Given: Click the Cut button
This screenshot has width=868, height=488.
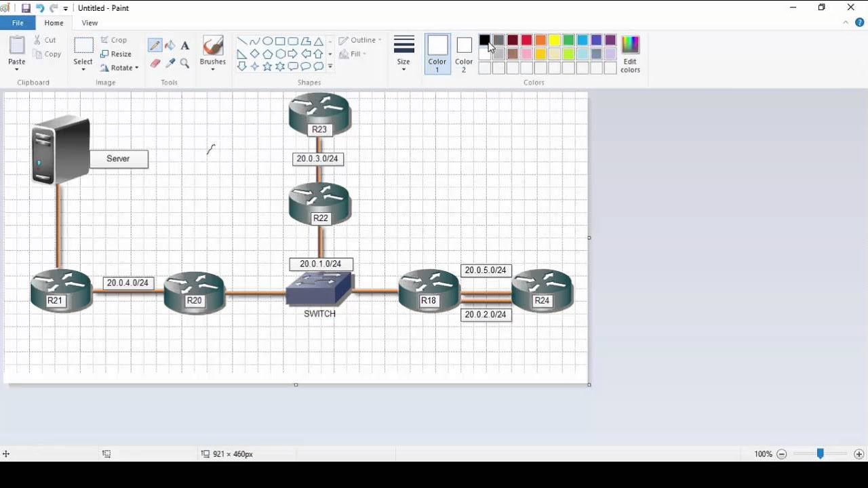Looking at the screenshot, I should point(45,40).
